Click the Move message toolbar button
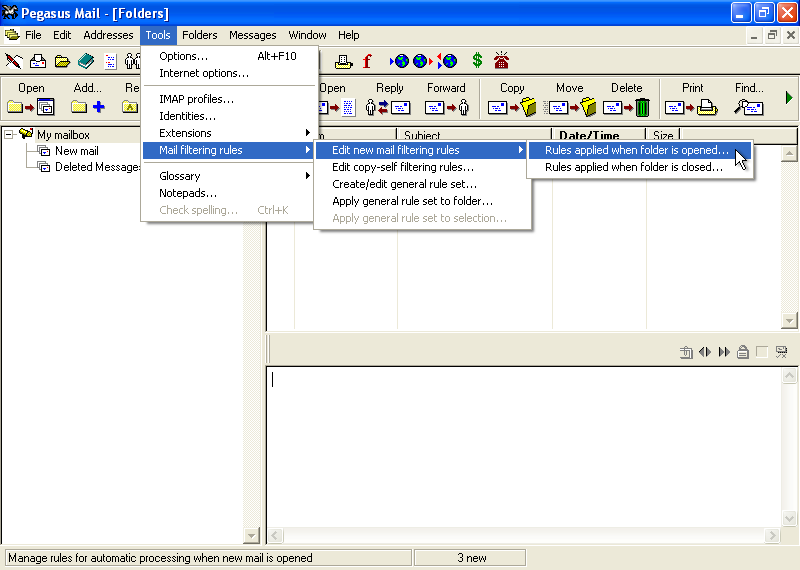Screen dimensions: 800x570 tap(569, 98)
